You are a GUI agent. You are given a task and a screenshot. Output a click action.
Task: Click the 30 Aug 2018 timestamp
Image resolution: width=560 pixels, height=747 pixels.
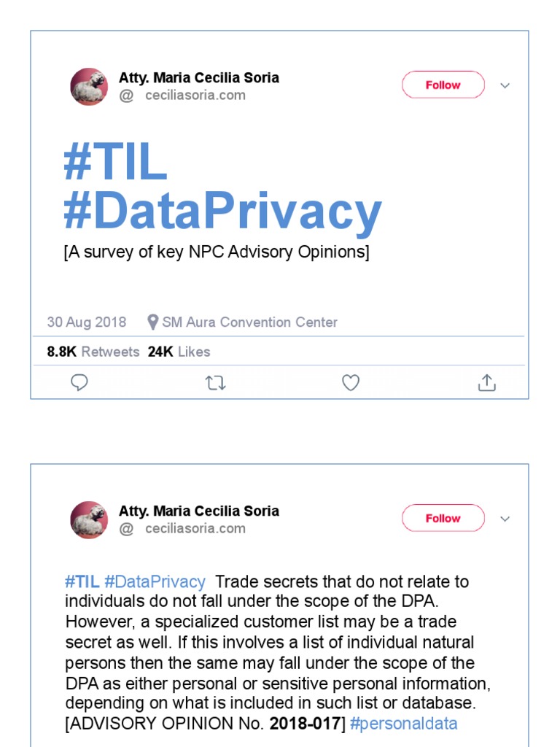click(87, 322)
